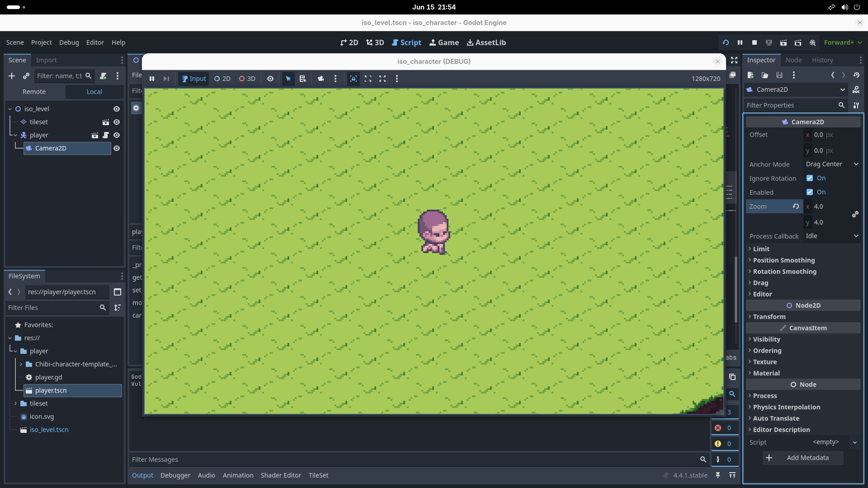Pause the running game in debug window toolbar
Screen dimensions: 868x488
(x=152, y=79)
